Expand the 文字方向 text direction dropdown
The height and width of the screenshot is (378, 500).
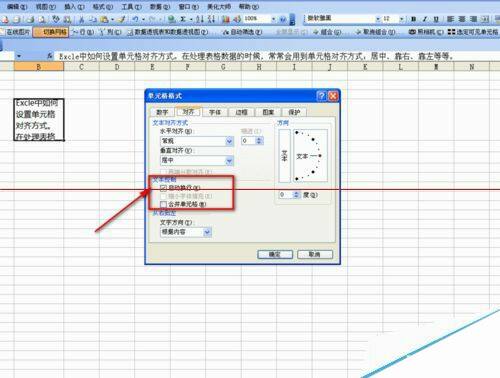pyautogui.click(x=186, y=232)
